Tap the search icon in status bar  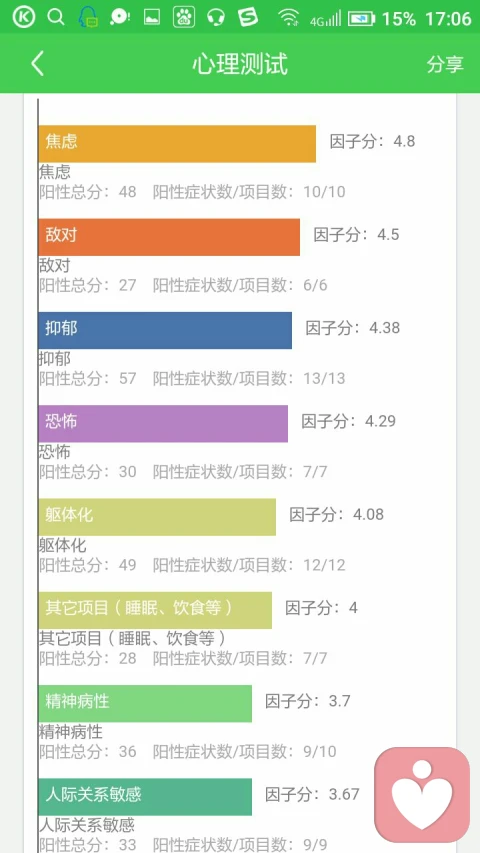(x=56, y=17)
